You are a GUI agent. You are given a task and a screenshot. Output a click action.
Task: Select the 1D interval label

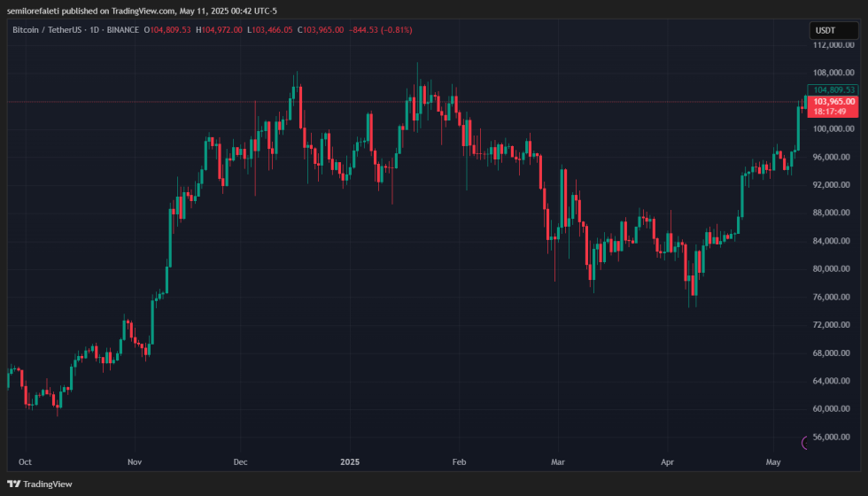click(x=97, y=30)
